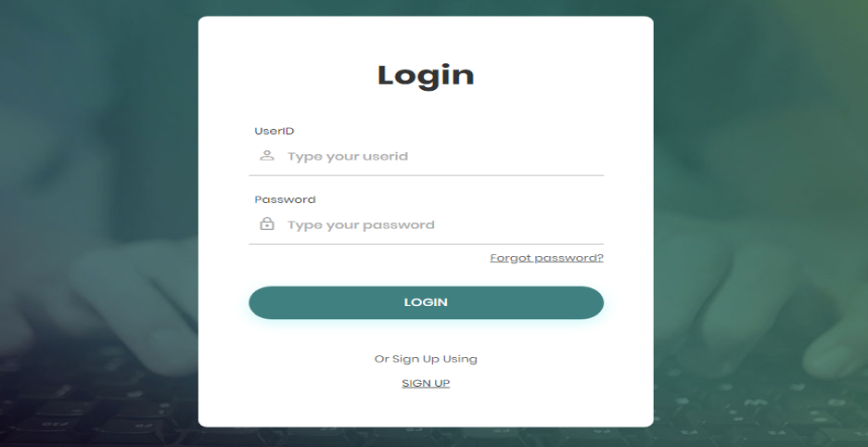Click the bold 'Login' heading
This screenshot has width=868, height=447.
(426, 75)
